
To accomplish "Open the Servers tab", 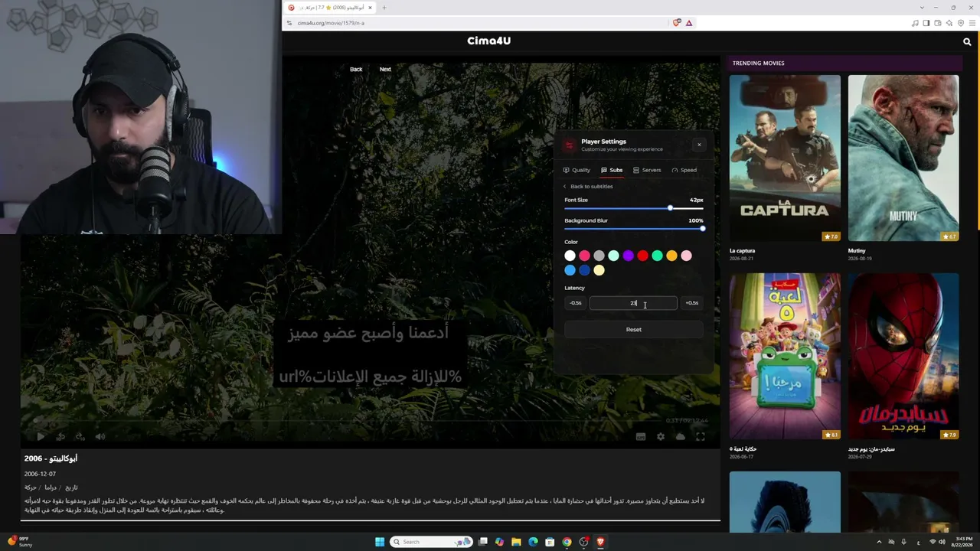I will [x=647, y=170].
